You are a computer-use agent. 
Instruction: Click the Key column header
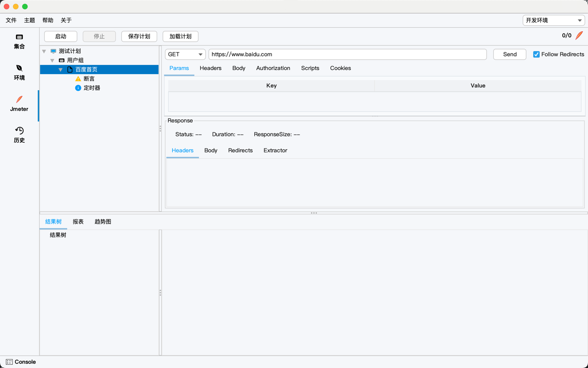(x=271, y=86)
